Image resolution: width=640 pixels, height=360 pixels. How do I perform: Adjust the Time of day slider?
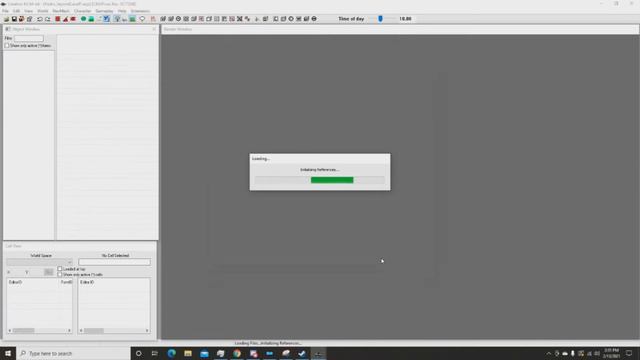380,19
